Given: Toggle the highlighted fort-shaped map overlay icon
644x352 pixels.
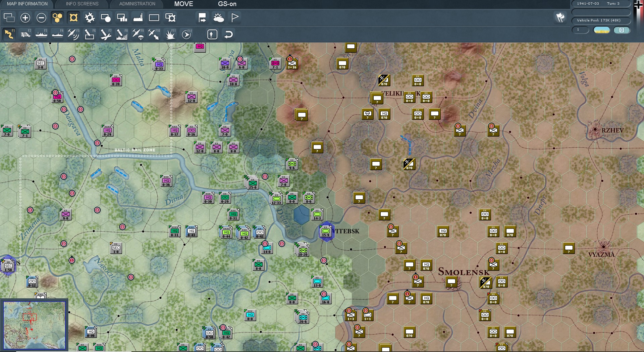Looking at the screenshot, I should (x=73, y=17).
